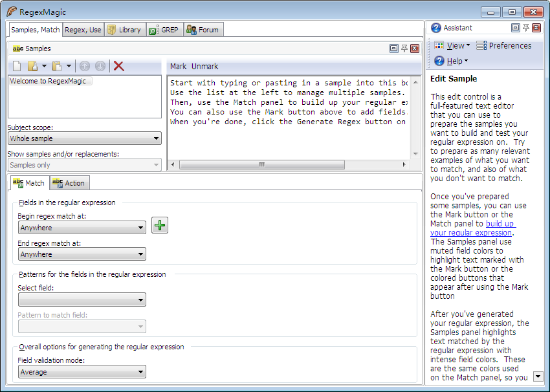Close the Samples panel
Image resolution: width=550 pixels, height=392 pixels.
click(415, 49)
